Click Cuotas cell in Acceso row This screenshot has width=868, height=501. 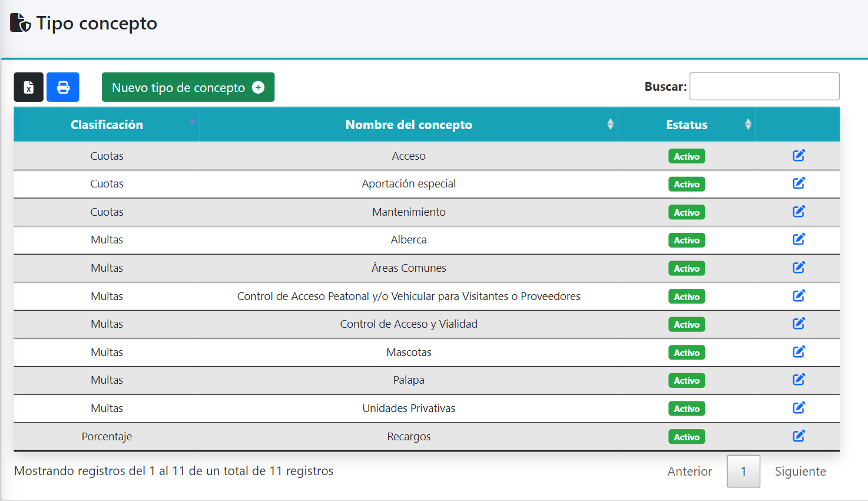pyautogui.click(x=107, y=156)
